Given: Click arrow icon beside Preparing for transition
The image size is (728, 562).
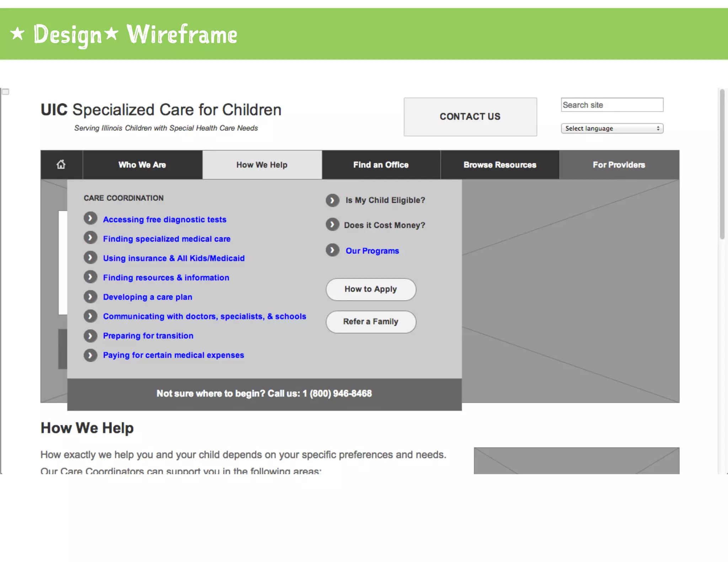Looking at the screenshot, I should (90, 336).
